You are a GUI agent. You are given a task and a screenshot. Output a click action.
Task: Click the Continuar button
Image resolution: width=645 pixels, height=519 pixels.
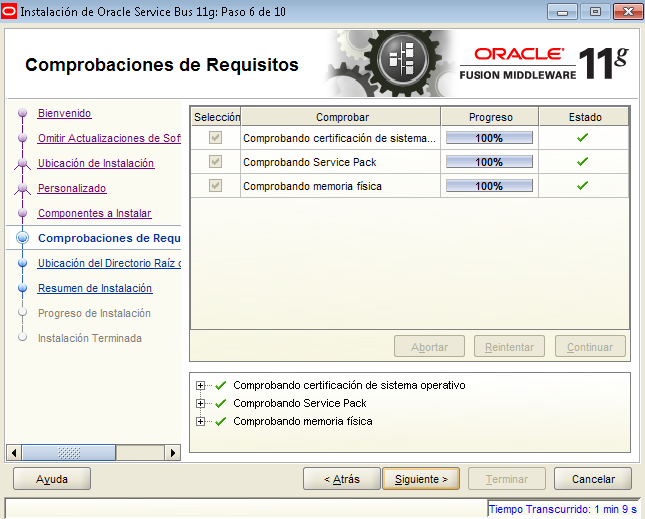click(x=590, y=347)
